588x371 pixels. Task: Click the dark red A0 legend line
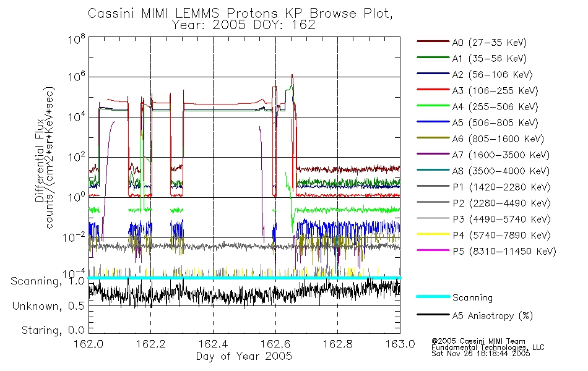click(x=433, y=41)
